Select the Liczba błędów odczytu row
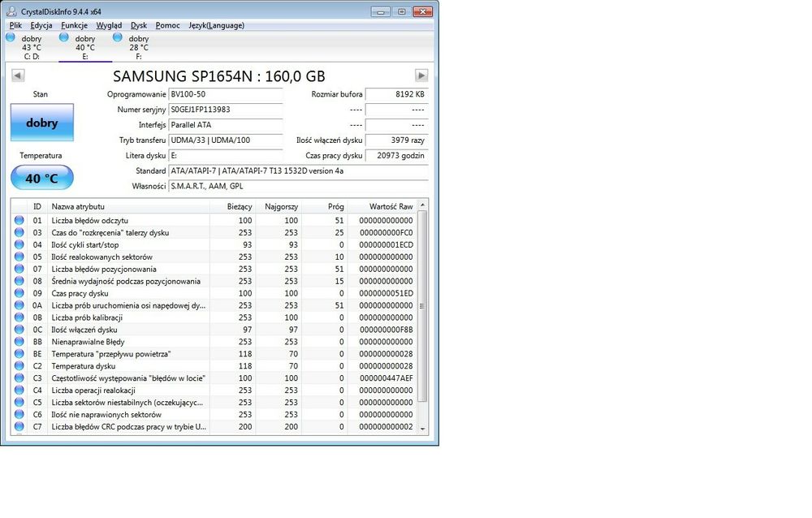Image resolution: width=812 pixels, height=518 pixels. tap(214, 220)
